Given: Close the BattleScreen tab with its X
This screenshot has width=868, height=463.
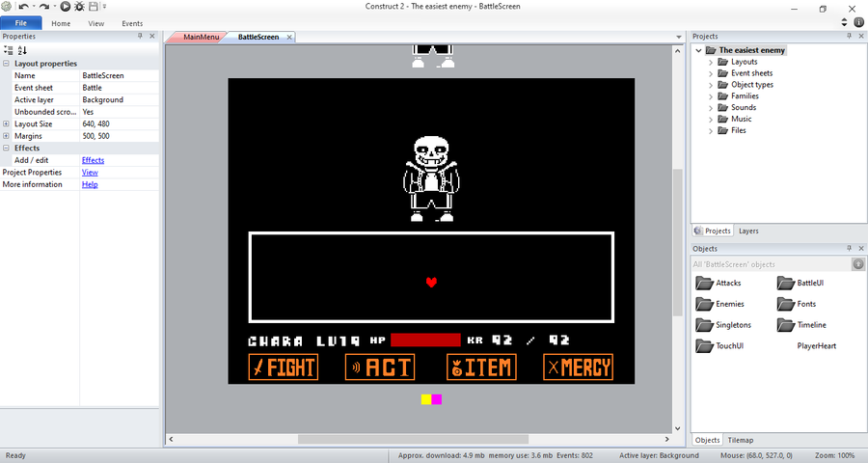Looking at the screenshot, I should coord(289,37).
